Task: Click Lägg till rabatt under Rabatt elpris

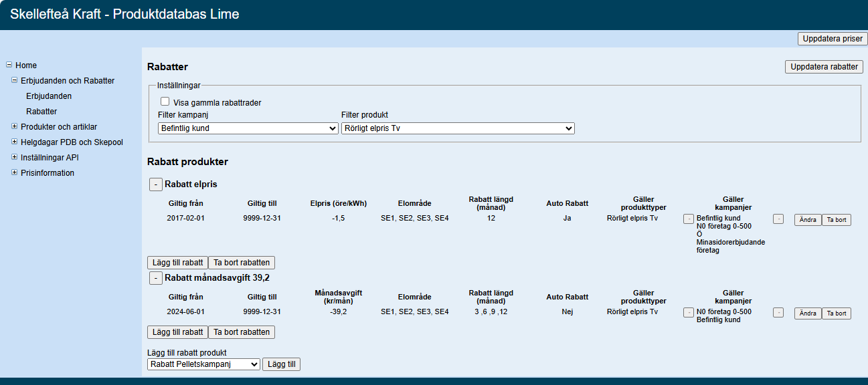Action: [177, 263]
